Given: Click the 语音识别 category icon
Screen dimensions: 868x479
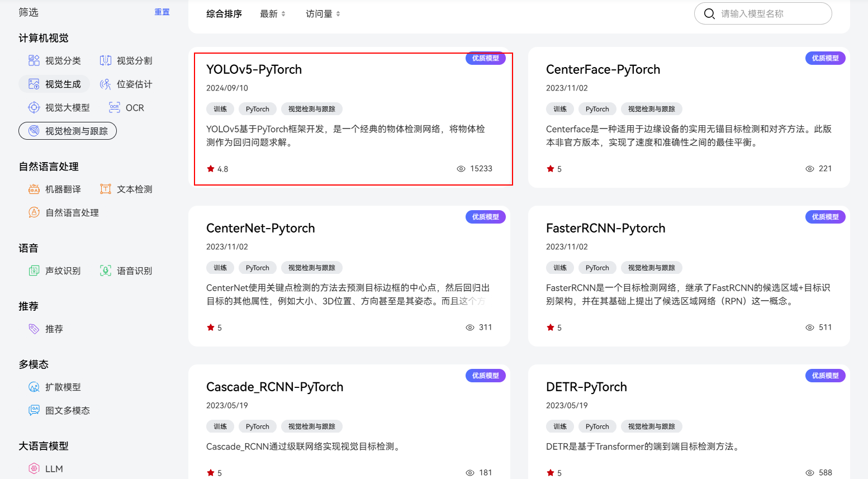Looking at the screenshot, I should click(106, 271).
